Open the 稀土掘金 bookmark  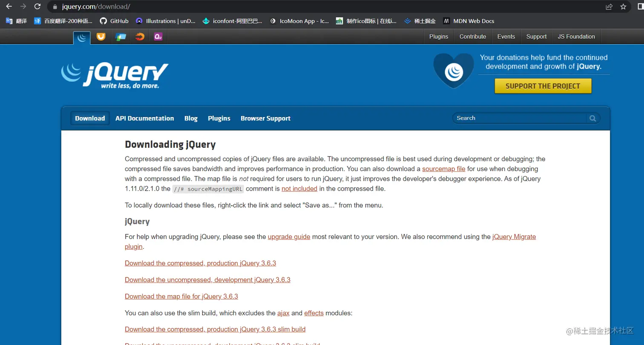[x=420, y=21]
